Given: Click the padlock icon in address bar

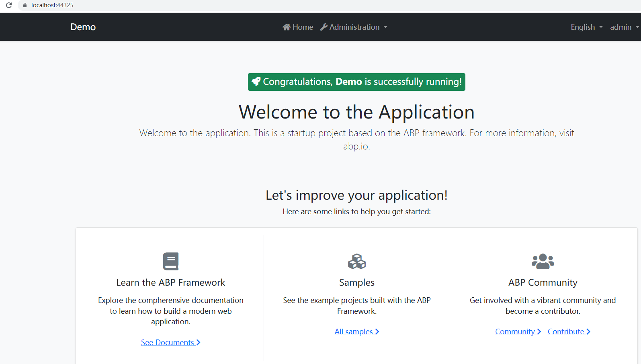Looking at the screenshot, I should (25, 5).
